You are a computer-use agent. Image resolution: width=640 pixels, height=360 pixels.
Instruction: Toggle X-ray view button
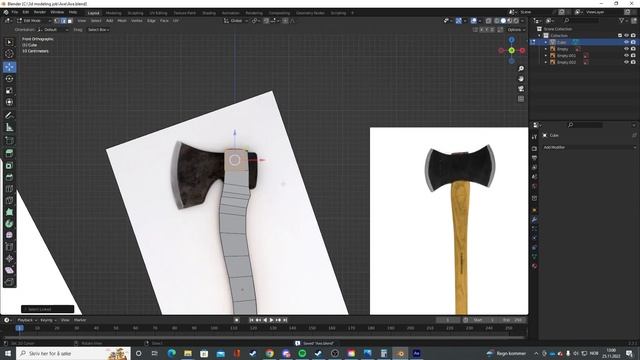(x=489, y=21)
